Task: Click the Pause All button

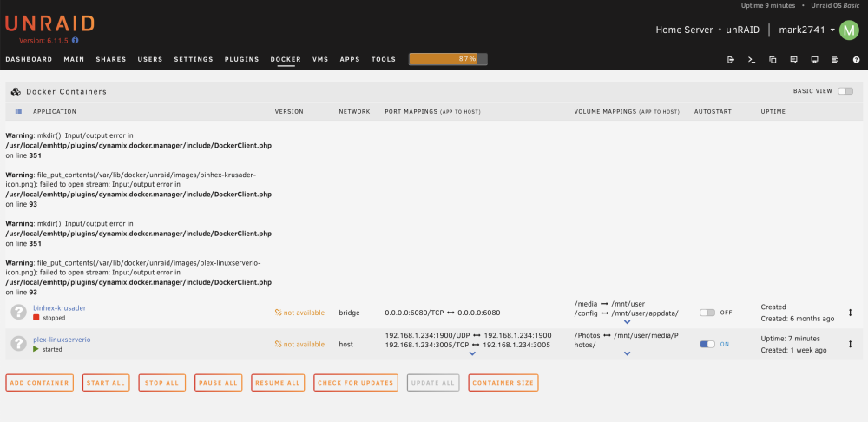Action: [218, 383]
